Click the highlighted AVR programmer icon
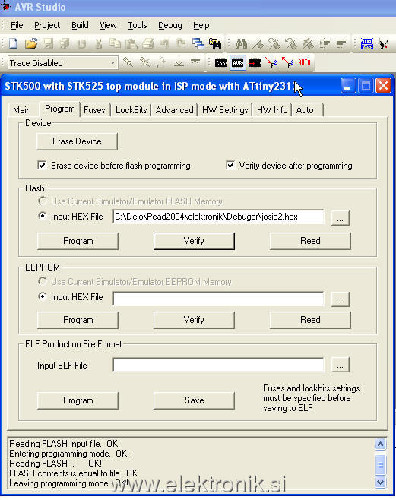This screenshot has height=500, width=396. (x=238, y=63)
